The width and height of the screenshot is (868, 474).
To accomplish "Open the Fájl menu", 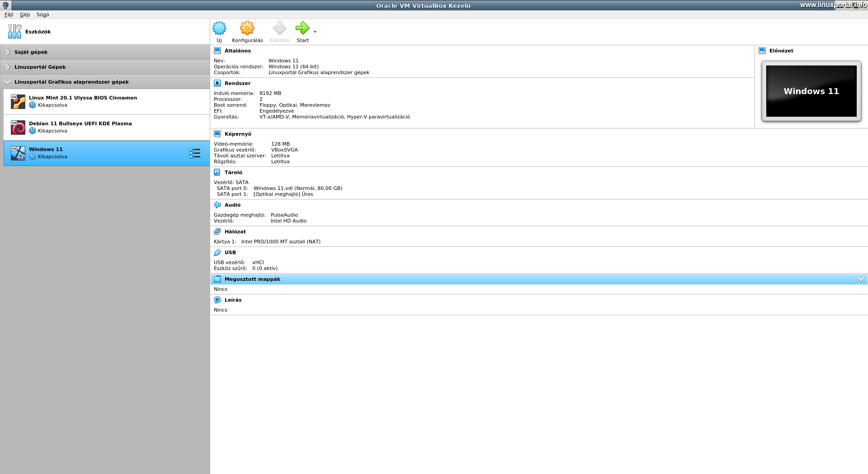I will tap(9, 14).
